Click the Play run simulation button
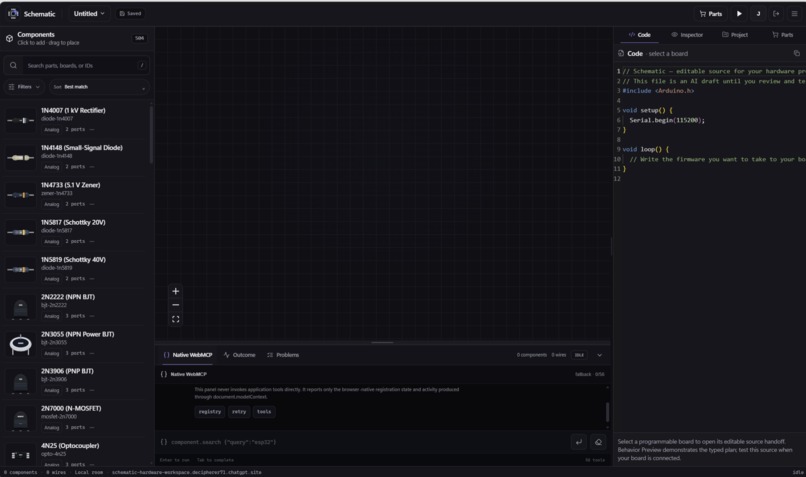 coord(739,14)
